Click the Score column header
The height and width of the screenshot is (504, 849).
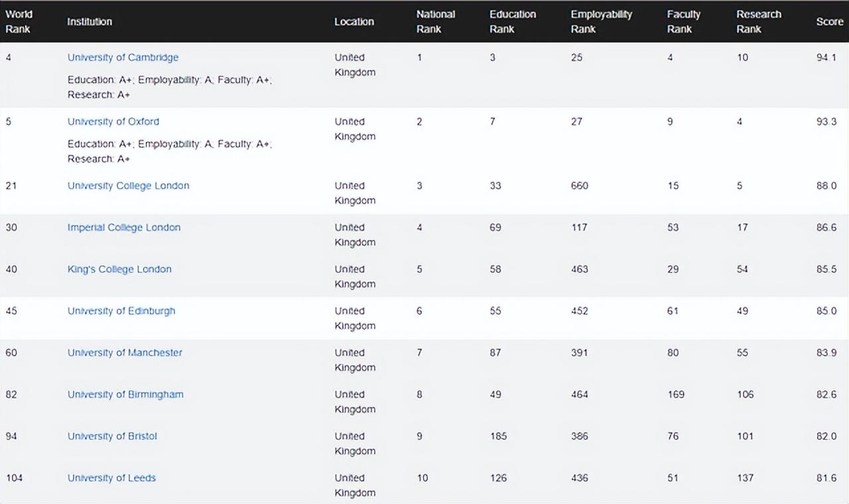tap(829, 22)
